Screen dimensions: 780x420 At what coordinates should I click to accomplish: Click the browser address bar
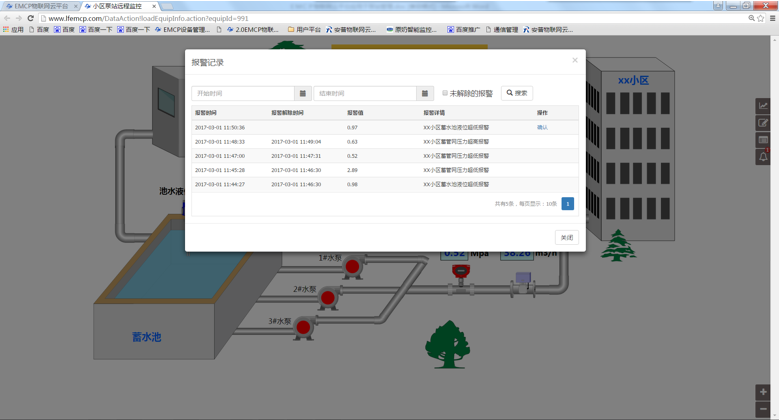click(x=393, y=18)
